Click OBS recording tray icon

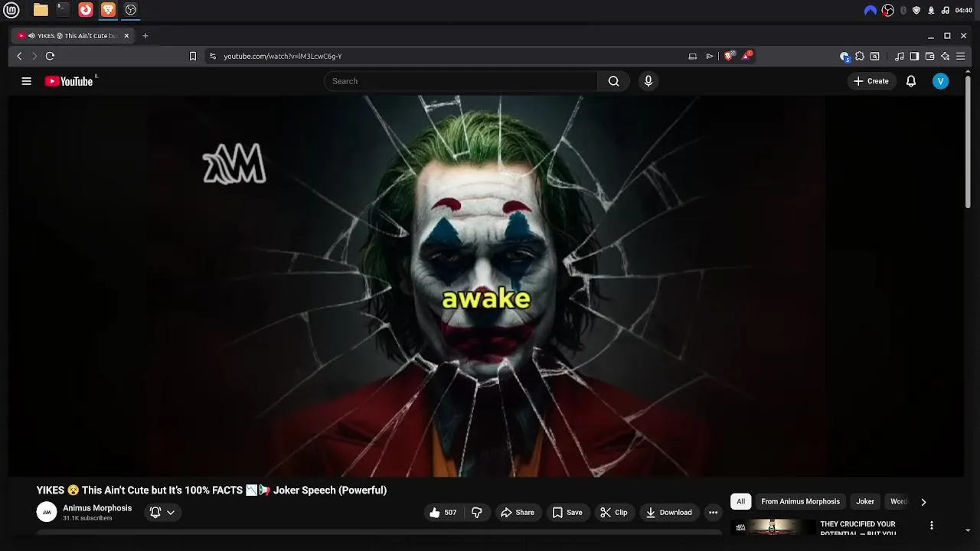[888, 11]
